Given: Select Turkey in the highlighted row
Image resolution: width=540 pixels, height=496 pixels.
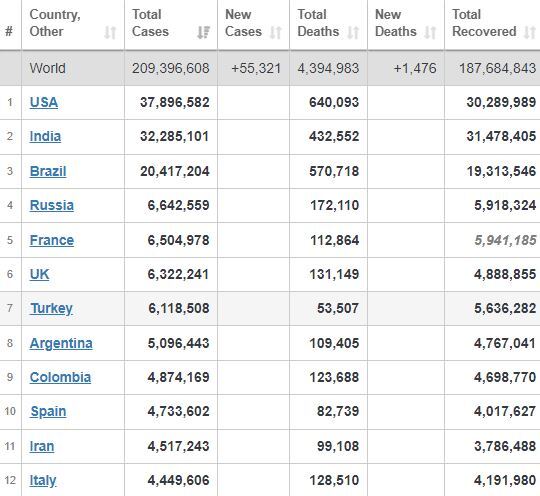Looking at the screenshot, I should coord(51,308).
